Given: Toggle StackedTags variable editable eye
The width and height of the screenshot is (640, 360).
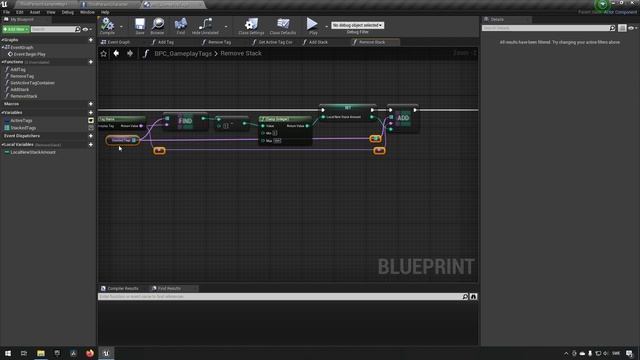Looking at the screenshot, I should click(91, 128).
